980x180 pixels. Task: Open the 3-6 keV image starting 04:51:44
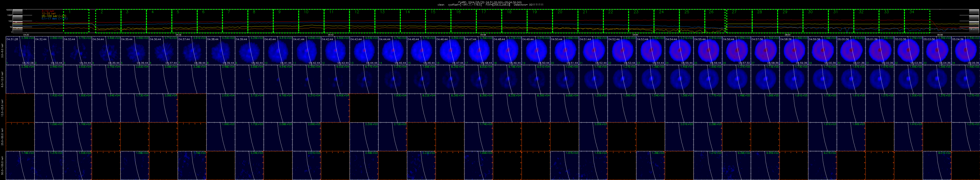pos(593,51)
